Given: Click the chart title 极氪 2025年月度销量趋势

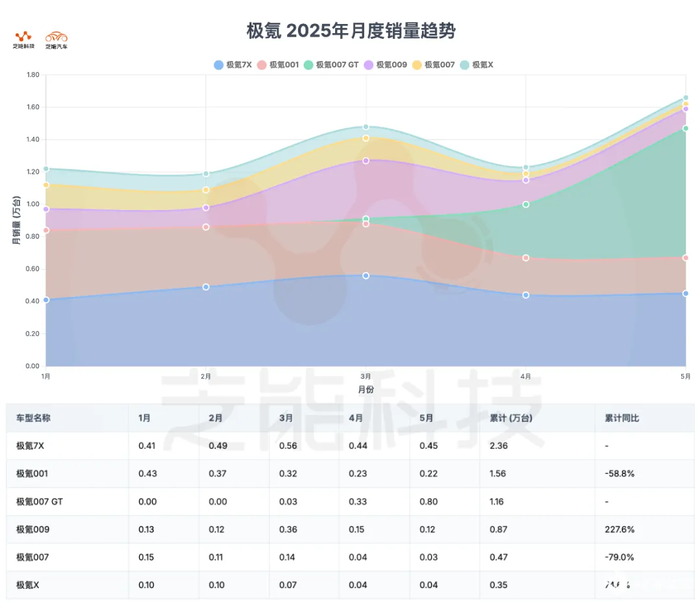Looking at the screenshot, I should (351, 31).
